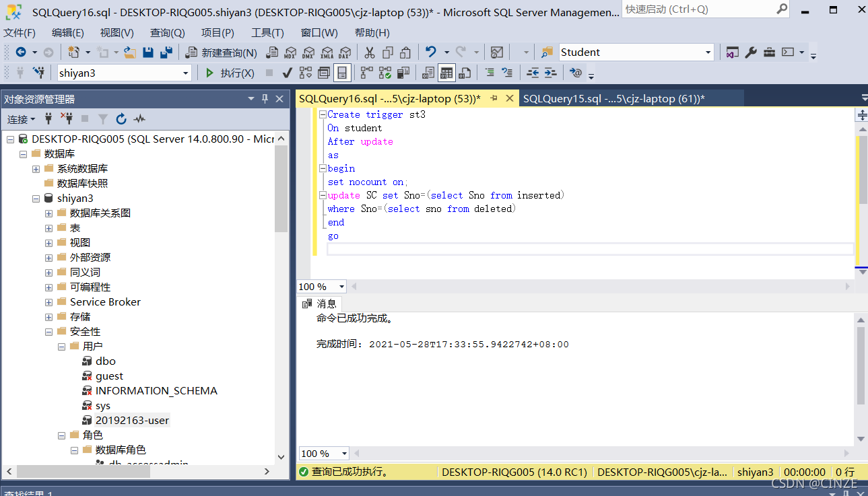Click Object Explorer refresh icon
Image resolution: width=868 pixels, height=496 pixels.
121,119
